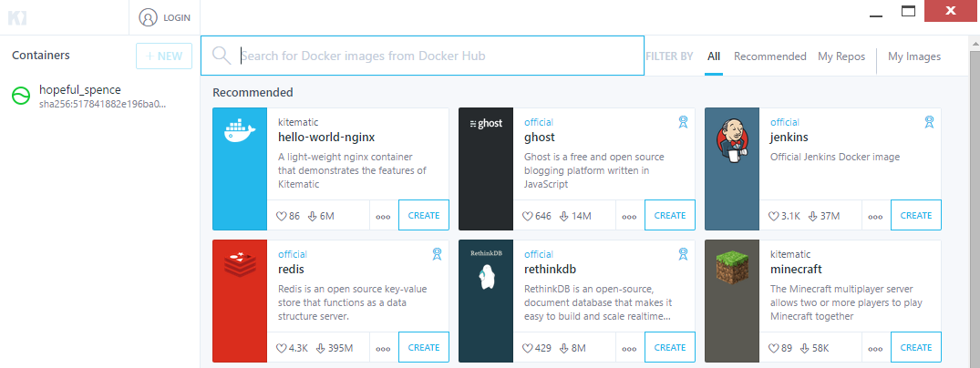Click the 'sha256:517841882e196ba0...' text
The height and width of the screenshot is (368, 980).
click(x=102, y=104)
